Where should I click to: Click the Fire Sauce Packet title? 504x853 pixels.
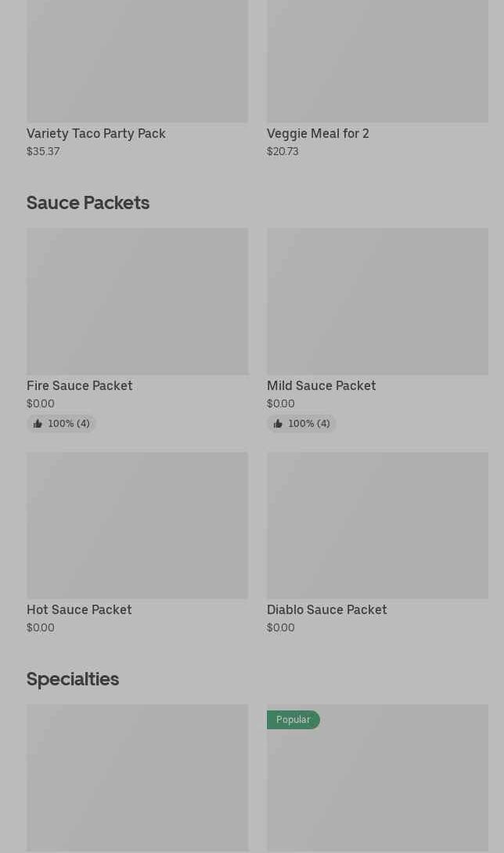point(80,386)
